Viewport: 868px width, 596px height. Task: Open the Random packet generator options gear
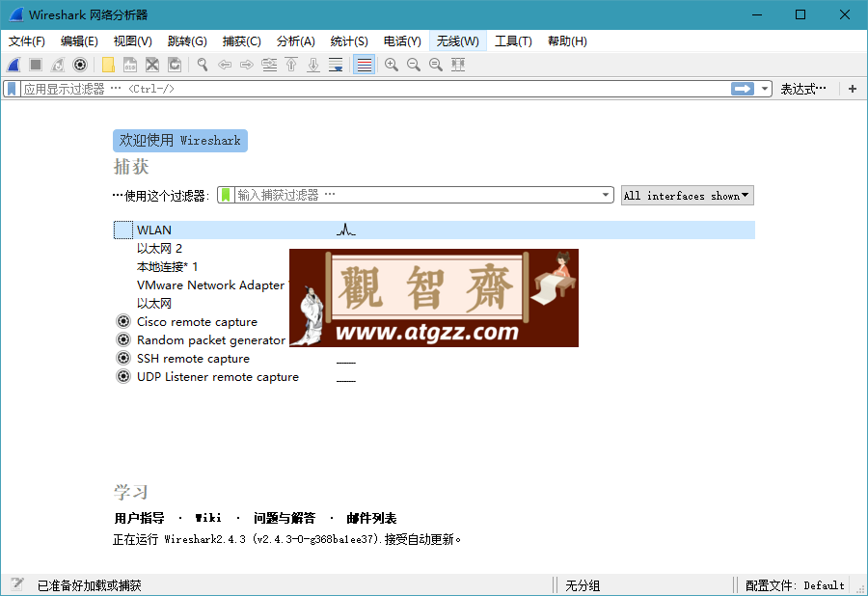click(122, 339)
